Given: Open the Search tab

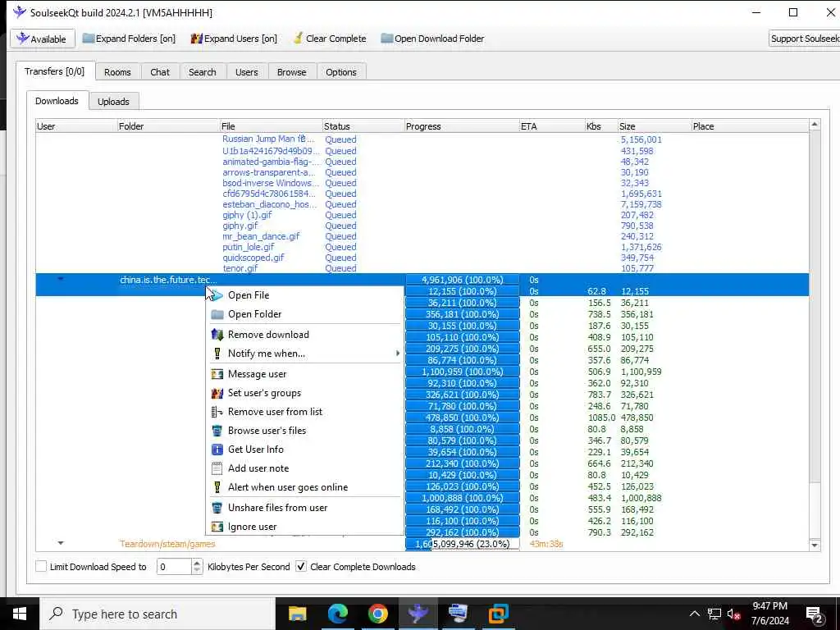Looking at the screenshot, I should pyautogui.click(x=203, y=72).
